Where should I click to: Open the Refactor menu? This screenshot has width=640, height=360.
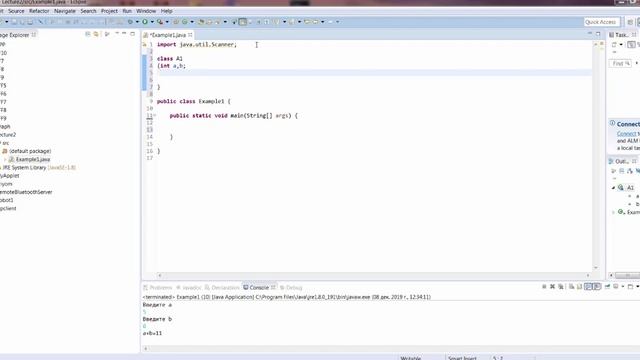(39, 11)
